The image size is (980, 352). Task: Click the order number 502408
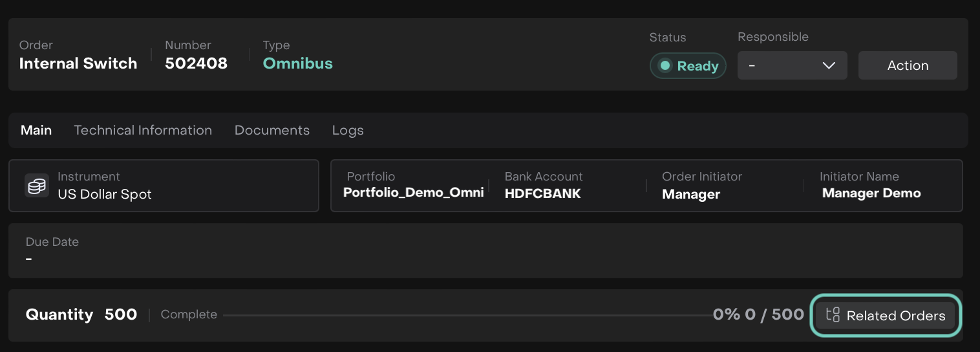196,63
